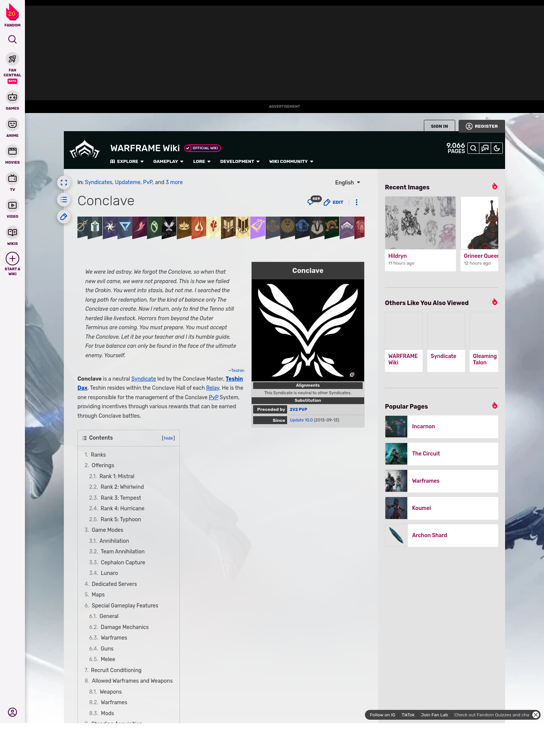
Task: Select the green oval syndicate banner
Action: point(154,228)
